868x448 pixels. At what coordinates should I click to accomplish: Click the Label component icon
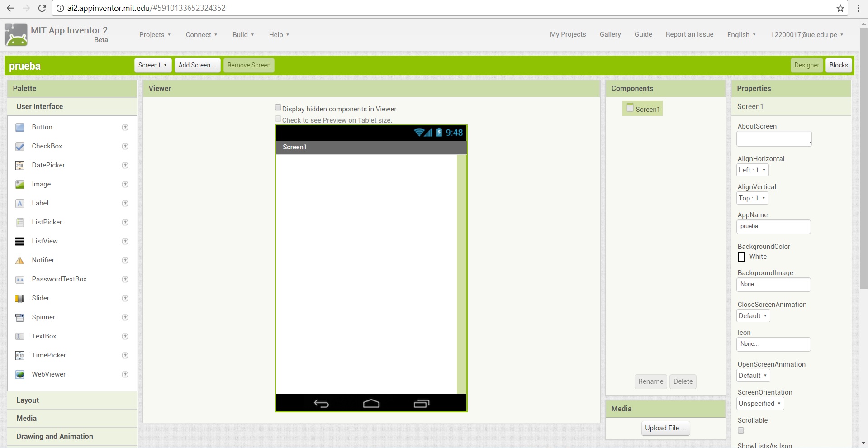click(20, 204)
